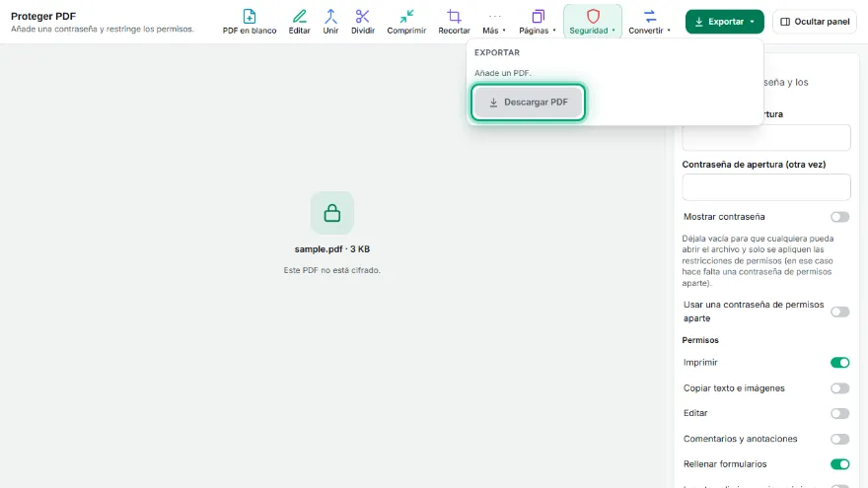
Task: Enable Usar una contraseña de permisos aparte
Action: (x=839, y=313)
